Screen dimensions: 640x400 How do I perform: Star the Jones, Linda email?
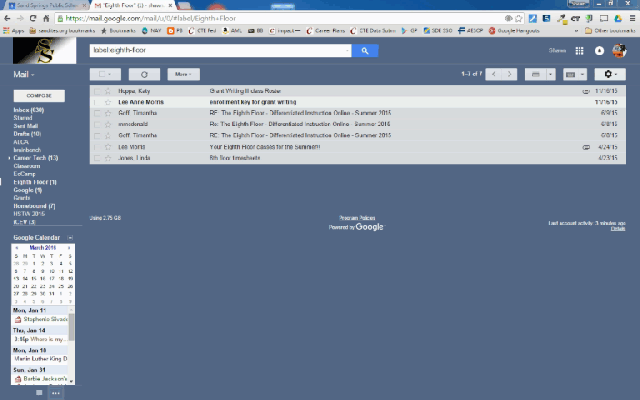point(109,157)
